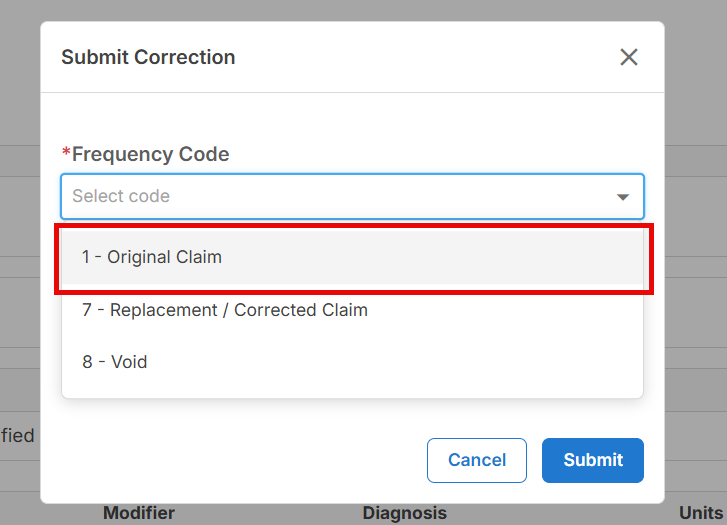Click the blue Submit button
Viewport: 727px width, 525px height.
[x=593, y=460]
